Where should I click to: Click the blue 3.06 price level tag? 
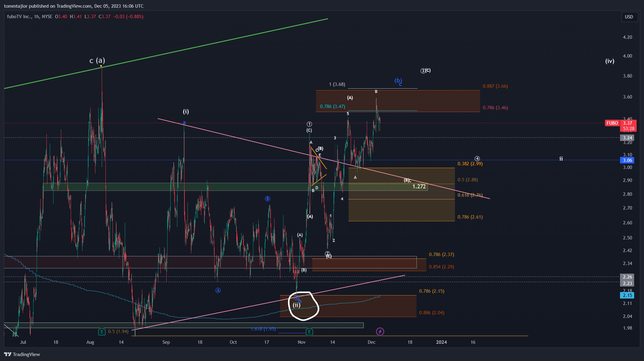coord(627,160)
